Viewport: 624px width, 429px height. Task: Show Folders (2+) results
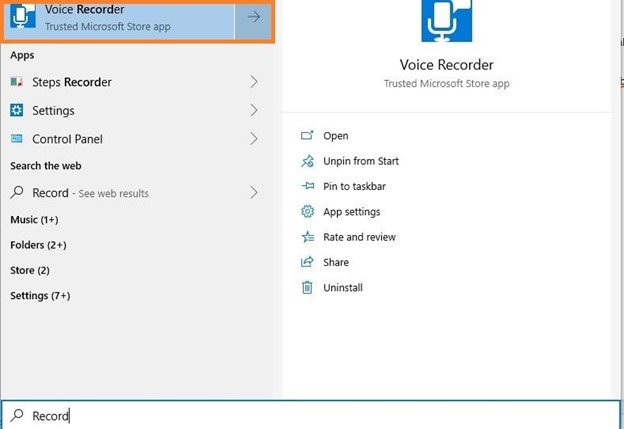tap(38, 245)
